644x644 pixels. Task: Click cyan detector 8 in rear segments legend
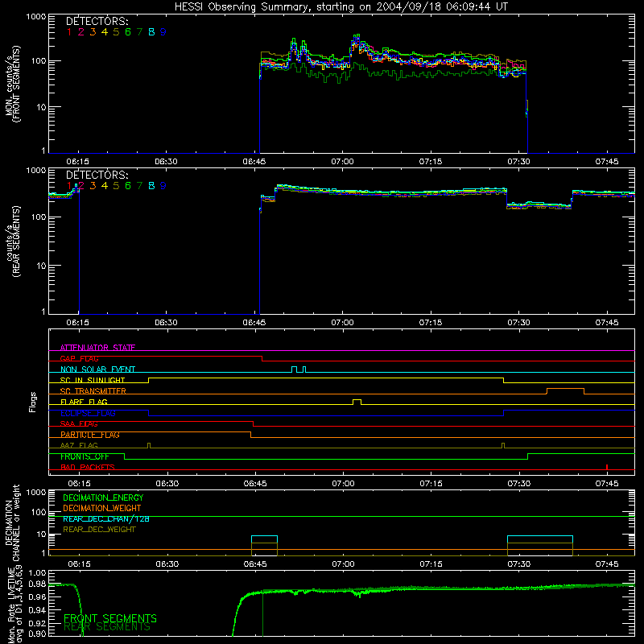[151, 186]
